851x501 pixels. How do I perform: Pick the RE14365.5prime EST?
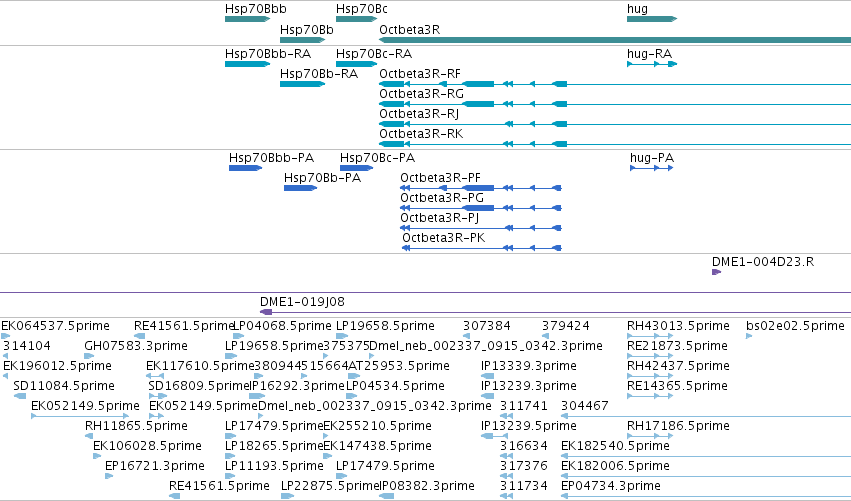(x=650, y=396)
